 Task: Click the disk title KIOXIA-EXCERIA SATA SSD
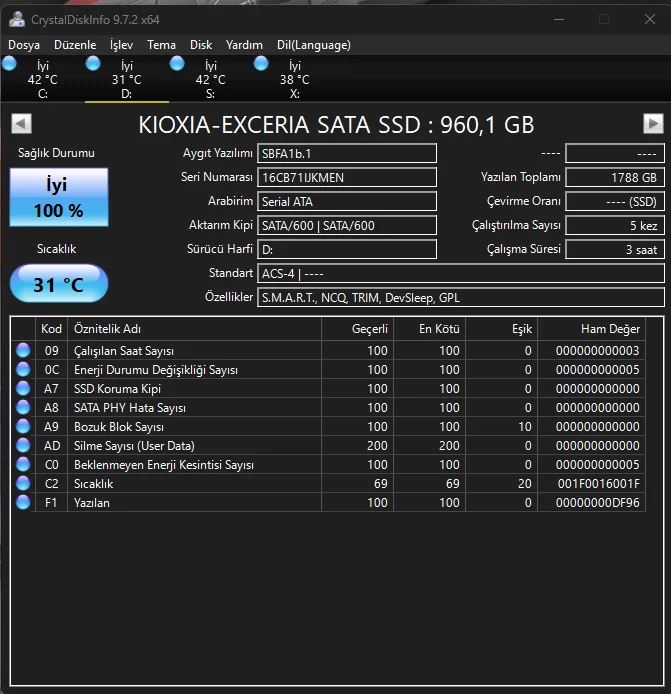336,124
